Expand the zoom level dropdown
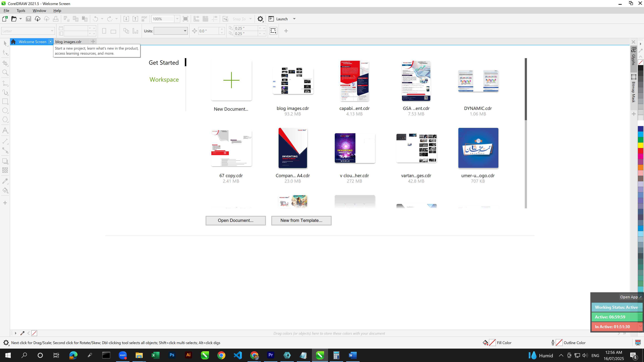This screenshot has width=644, height=362. coord(177,19)
